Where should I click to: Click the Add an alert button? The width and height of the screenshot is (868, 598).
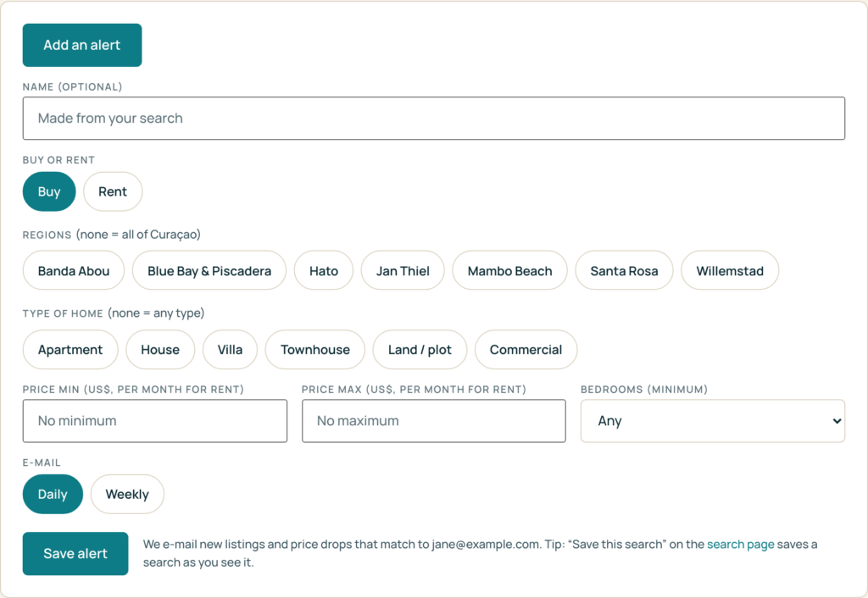coord(82,45)
